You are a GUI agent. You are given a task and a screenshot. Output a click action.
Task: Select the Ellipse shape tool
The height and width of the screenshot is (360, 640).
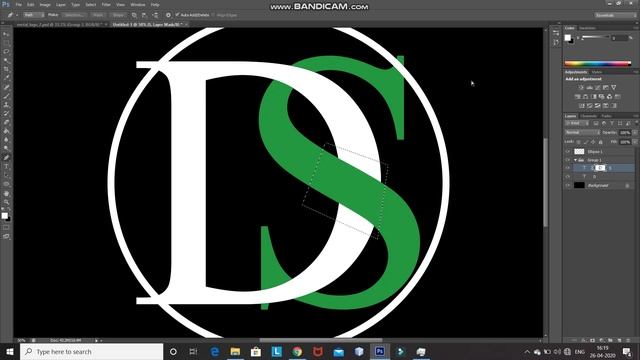pyautogui.click(x=6, y=184)
